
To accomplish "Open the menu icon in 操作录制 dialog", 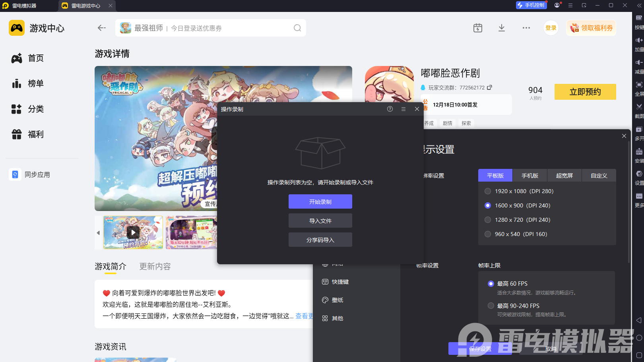I will 403,109.
